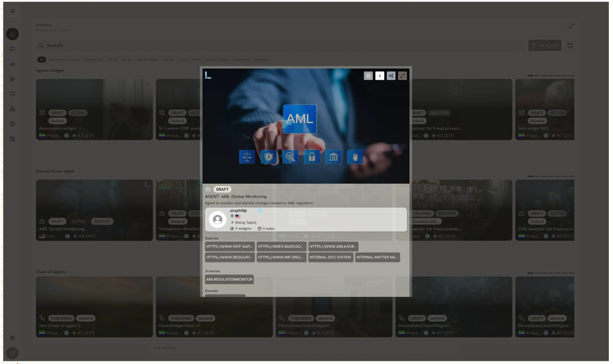
Task: Click the INTERNAL-MATTER MA source chip
Action: pyautogui.click(x=377, y=257)
